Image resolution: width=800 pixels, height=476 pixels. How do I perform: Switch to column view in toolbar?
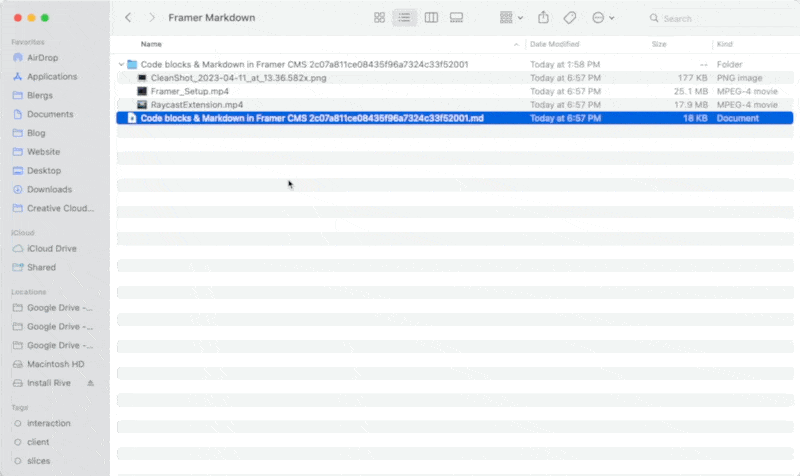431,18
